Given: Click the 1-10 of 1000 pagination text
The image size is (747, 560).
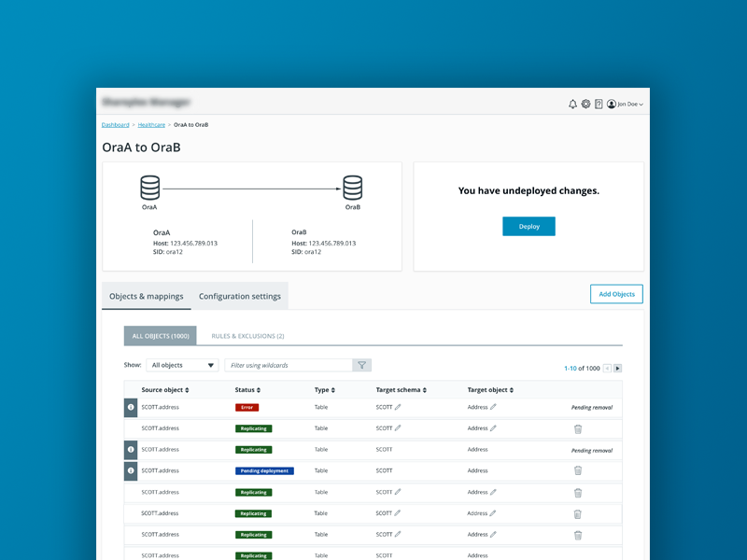Looking at the screenshot, I should point(582,368).
